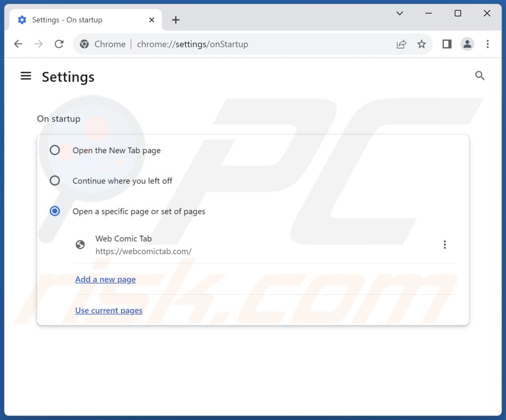
Task: Click Use current pages link
Action: [109, 311]
